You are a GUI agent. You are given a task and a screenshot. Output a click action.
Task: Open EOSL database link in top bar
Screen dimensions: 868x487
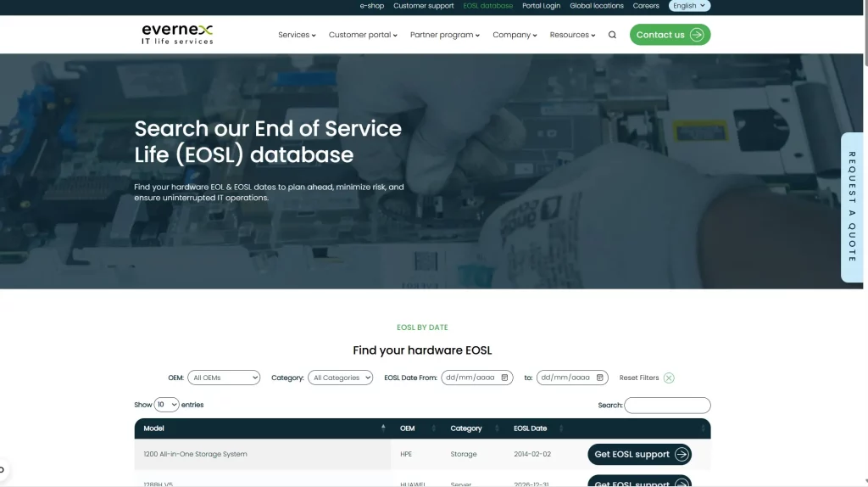487,6
